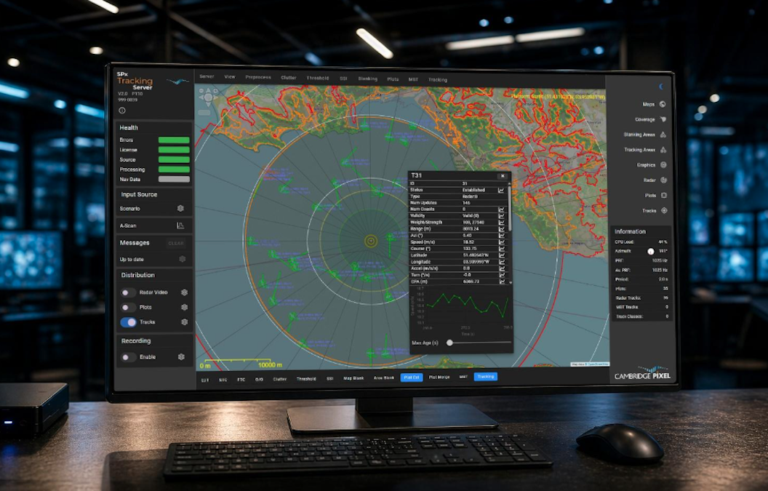Viewport: 768px width, 491px height.
Task: Open the Maps globe icon
Action: (x=662, y=104)
